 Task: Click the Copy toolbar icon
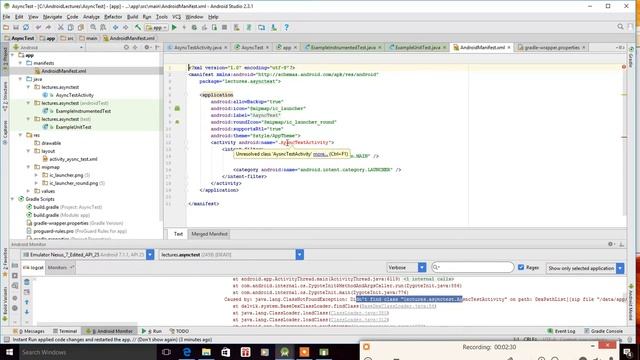click(x=71, y=27)
